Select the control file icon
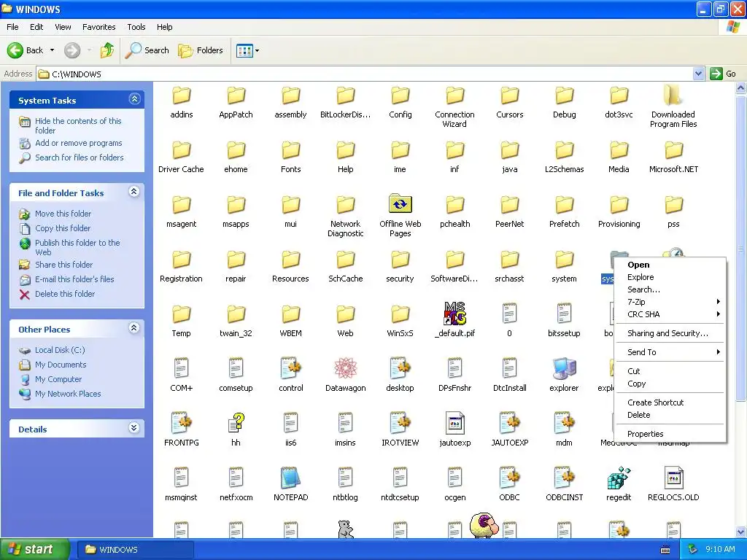The height and width of the screenshot is (560, 747). [x=290, y=368]
